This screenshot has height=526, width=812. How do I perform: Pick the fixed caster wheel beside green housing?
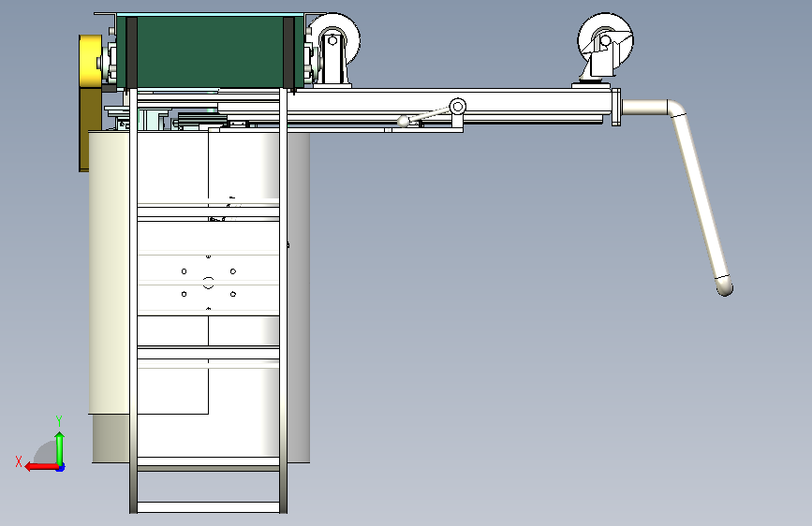point(333,42)
